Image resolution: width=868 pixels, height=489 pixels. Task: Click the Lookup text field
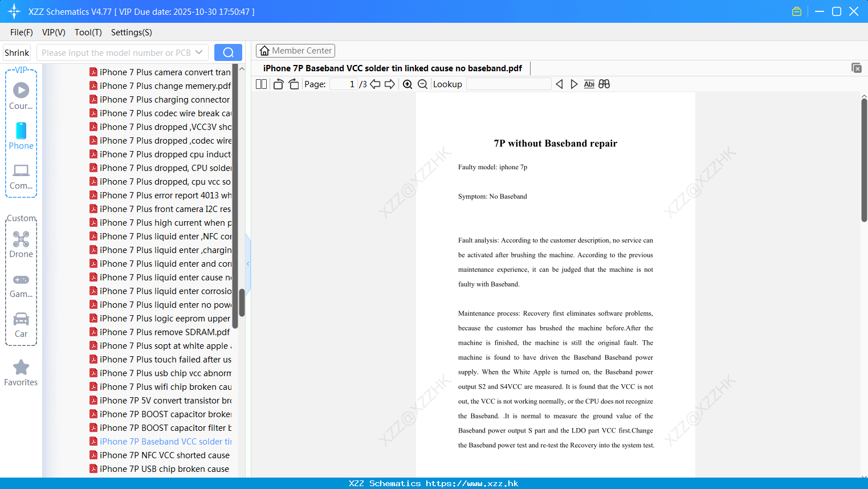508,84
